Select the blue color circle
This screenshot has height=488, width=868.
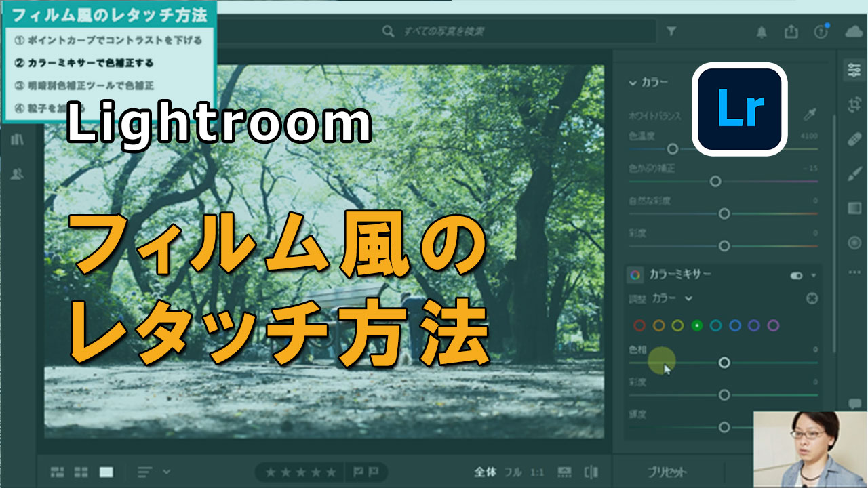coord(735,326)
